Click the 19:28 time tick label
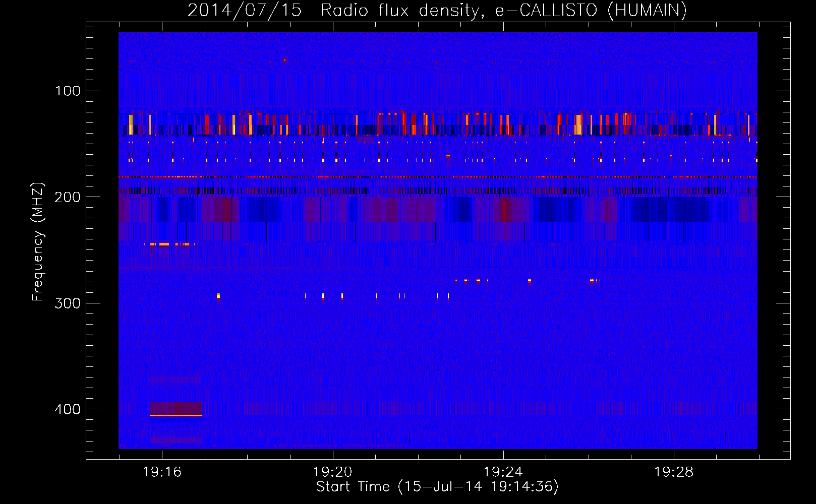The width and height of the screenshot is (816, 504). [x=674, y=472]
